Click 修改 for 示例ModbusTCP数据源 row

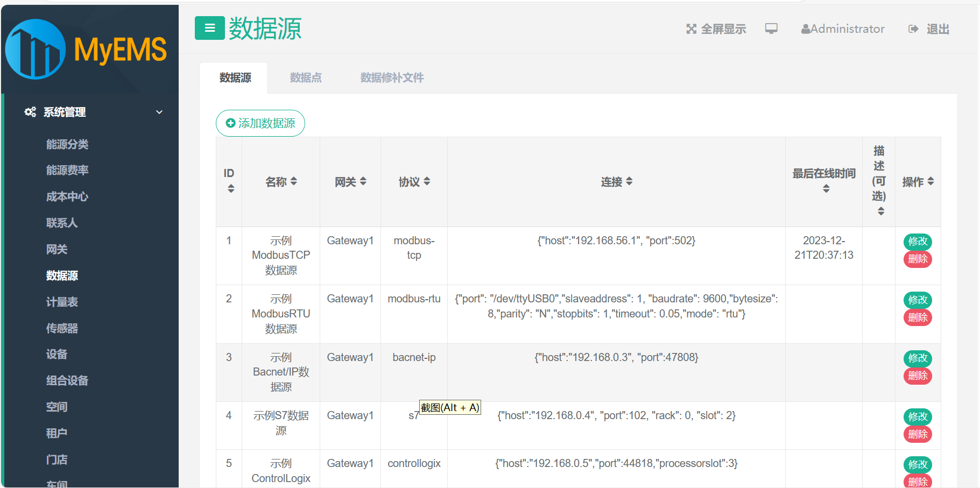click(x=917, y=242)
